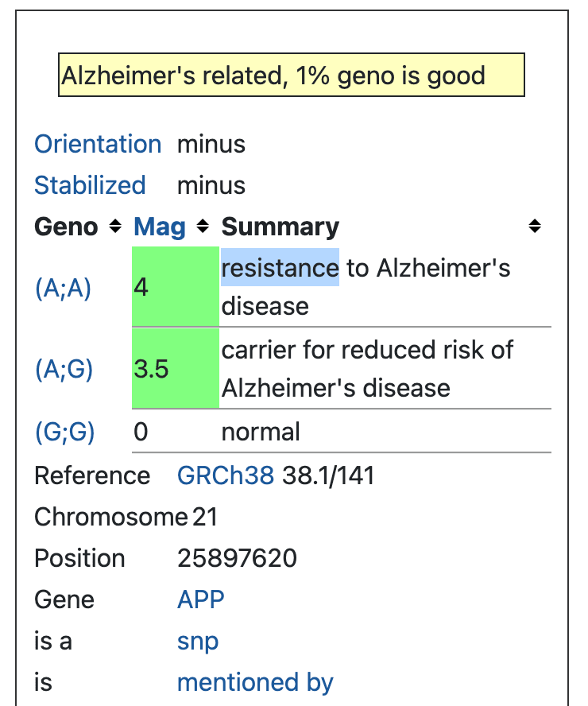Click the Summary column header text
Screen dimensions: 588x706
click(280, 227)
